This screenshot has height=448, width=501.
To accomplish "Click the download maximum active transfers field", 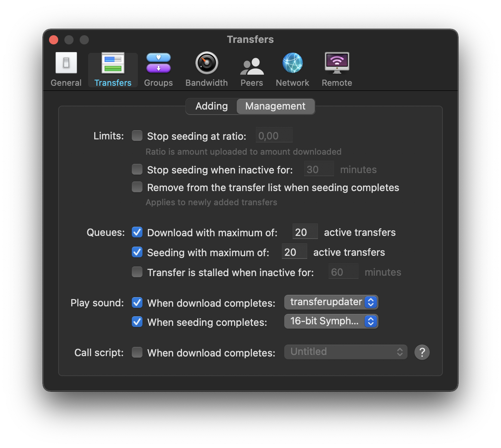I will coord(305,232).
